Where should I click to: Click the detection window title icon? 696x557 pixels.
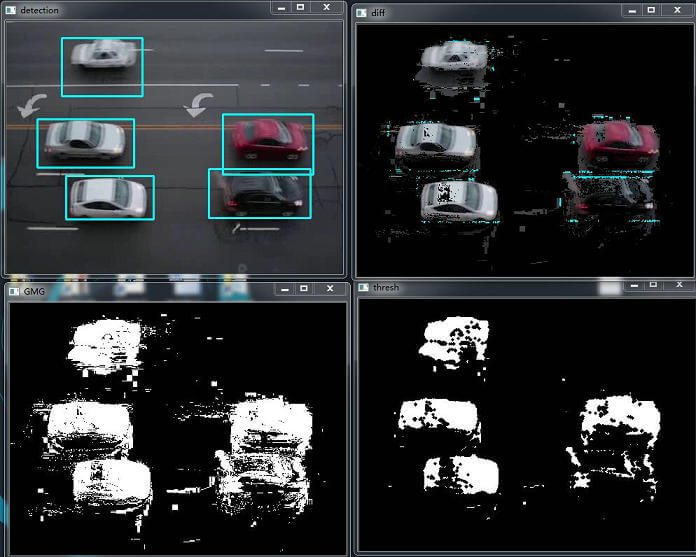pos(12,9)
